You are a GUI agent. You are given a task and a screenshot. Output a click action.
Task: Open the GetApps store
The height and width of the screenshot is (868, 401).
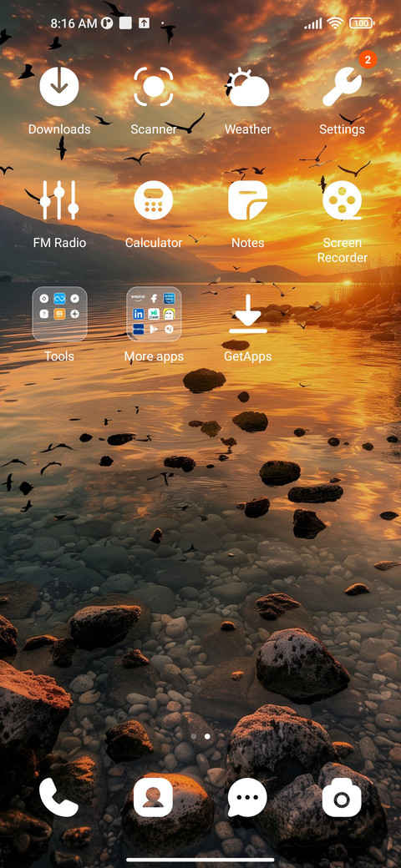[x=247, y=314]
